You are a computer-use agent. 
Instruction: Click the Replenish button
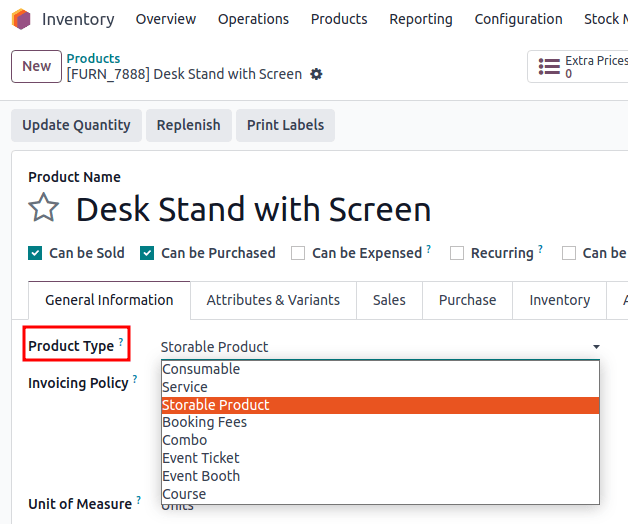click(x=189, y=125)
